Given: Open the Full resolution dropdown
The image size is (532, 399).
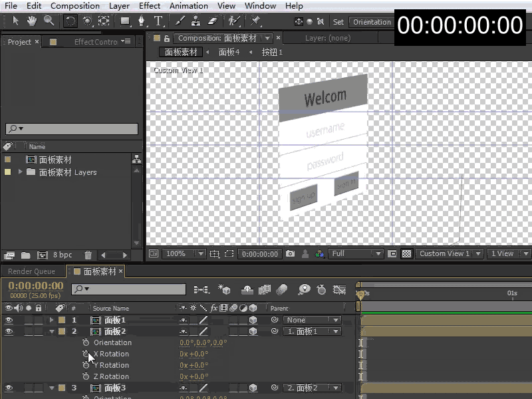Looking at the screenshot, I should [x=356, y=253].
